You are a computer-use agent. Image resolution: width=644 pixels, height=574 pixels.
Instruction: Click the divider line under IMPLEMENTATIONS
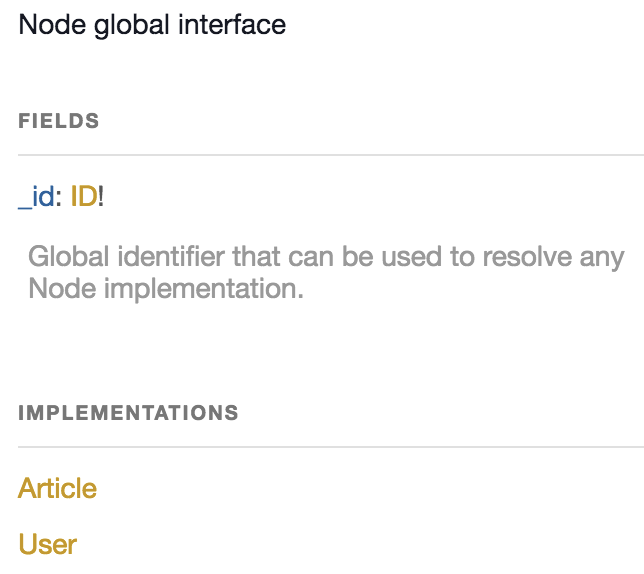click(x=330, y=446)
